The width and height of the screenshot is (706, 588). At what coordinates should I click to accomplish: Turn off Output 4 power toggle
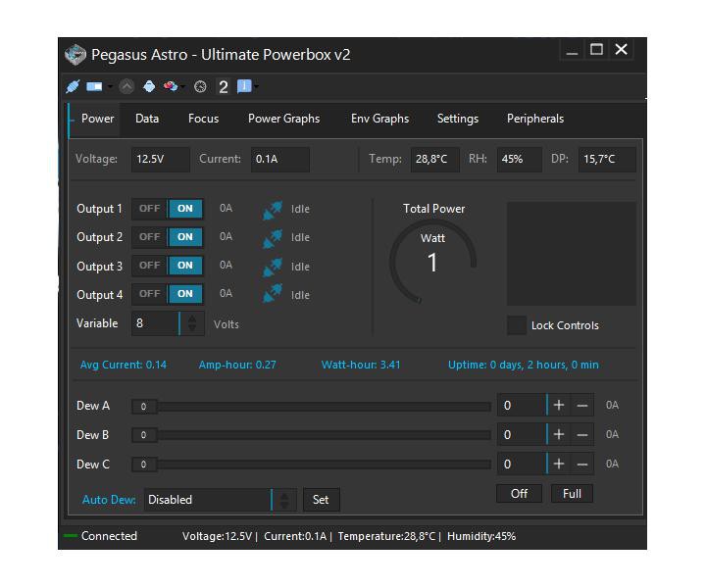tap(149, 294)
